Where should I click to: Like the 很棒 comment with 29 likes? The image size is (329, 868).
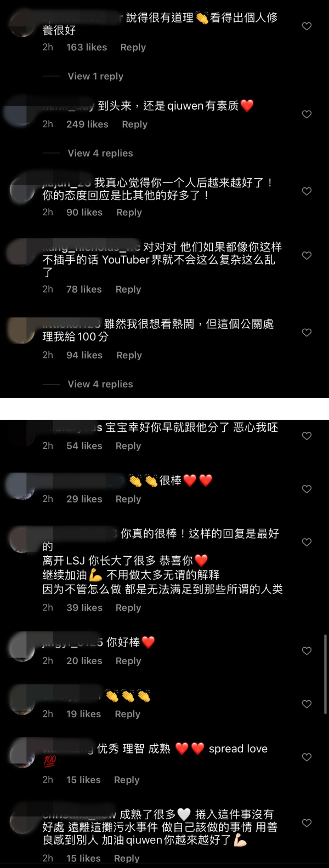click(307, 489)
